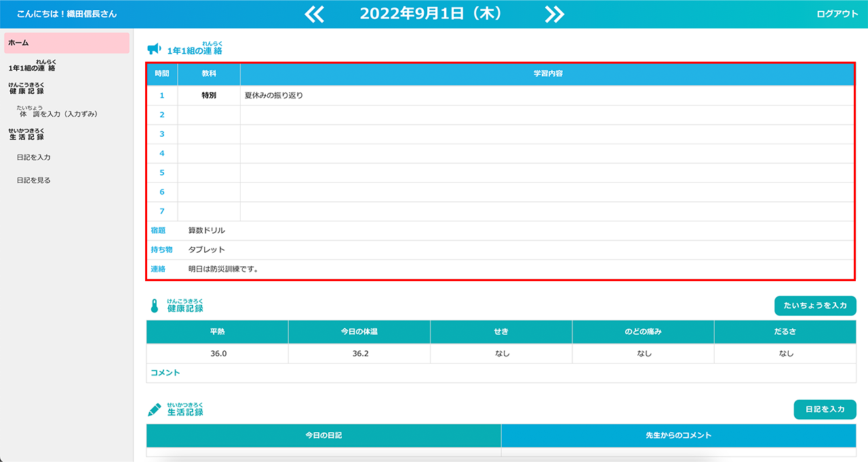Click the pencil icon beside 生活記録

155,410
